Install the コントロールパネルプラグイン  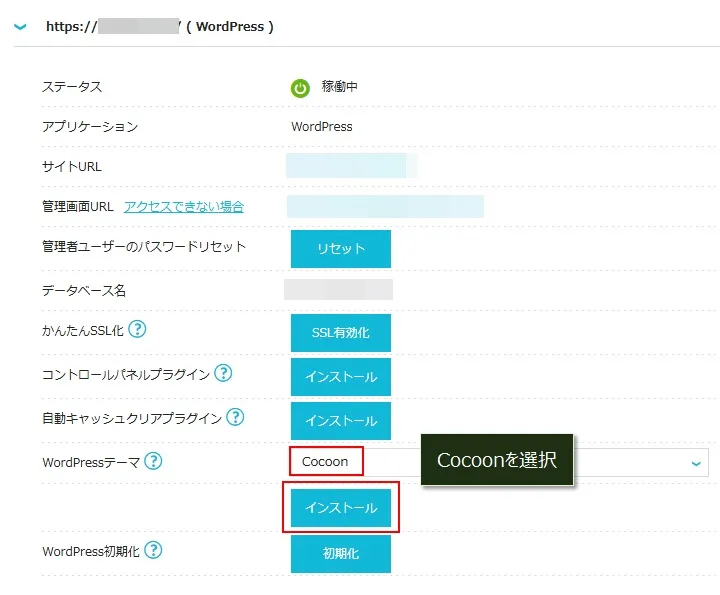(340, 377)
